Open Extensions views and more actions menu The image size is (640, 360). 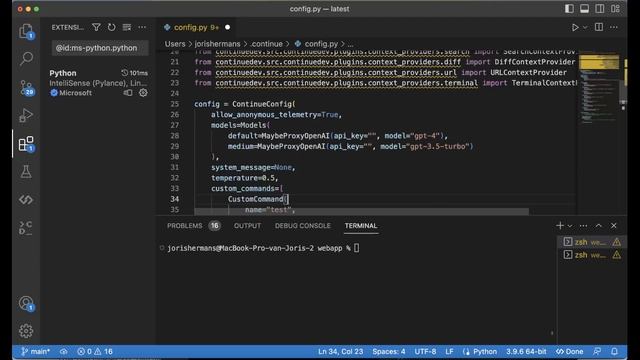pos(142,27)
